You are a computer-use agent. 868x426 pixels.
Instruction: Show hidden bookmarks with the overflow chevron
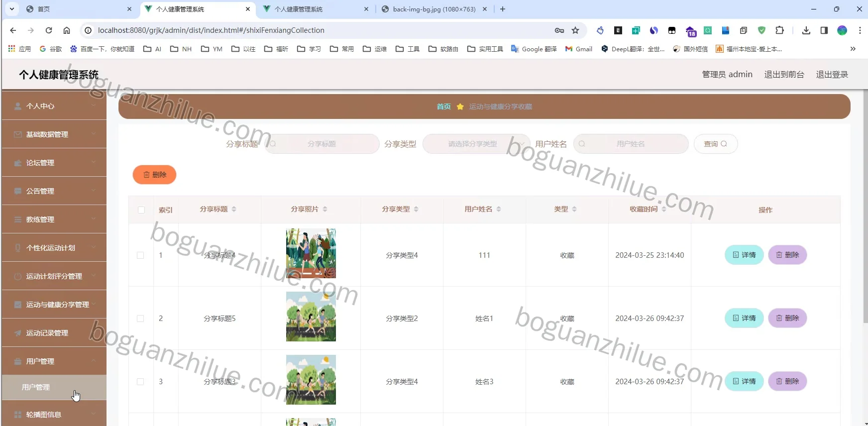click(853, 49)
